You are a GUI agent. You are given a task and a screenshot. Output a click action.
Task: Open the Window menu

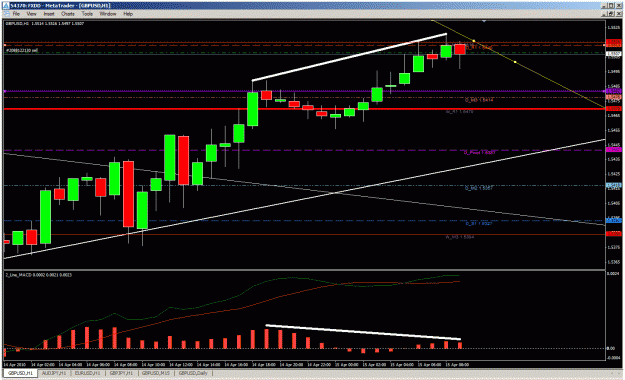pyautogui.click(x=108, y=14)
